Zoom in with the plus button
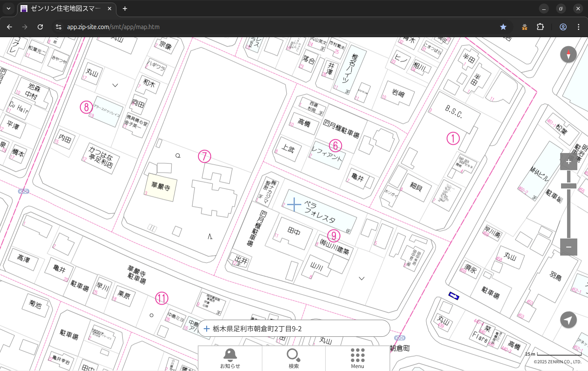The width and height of the screenshot is (588, 371). click(x=568, y=162)
